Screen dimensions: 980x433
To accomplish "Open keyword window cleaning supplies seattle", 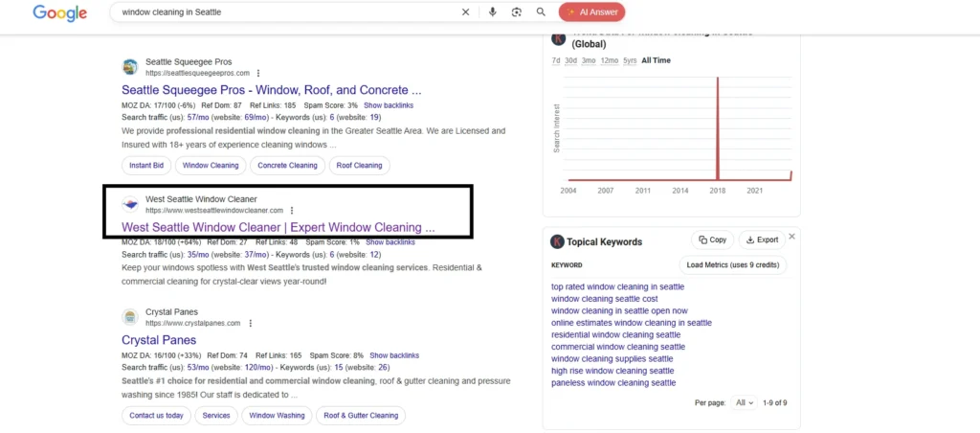I will coord(612,358).
